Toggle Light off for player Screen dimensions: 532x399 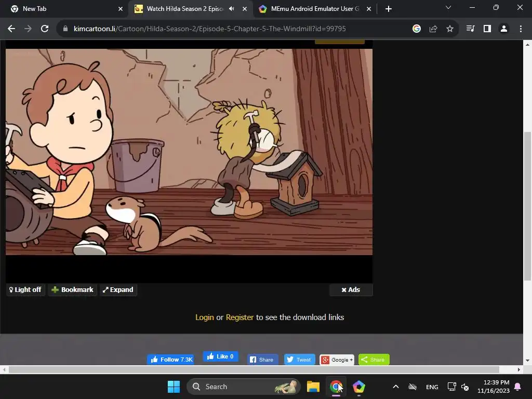click(25, 290)
